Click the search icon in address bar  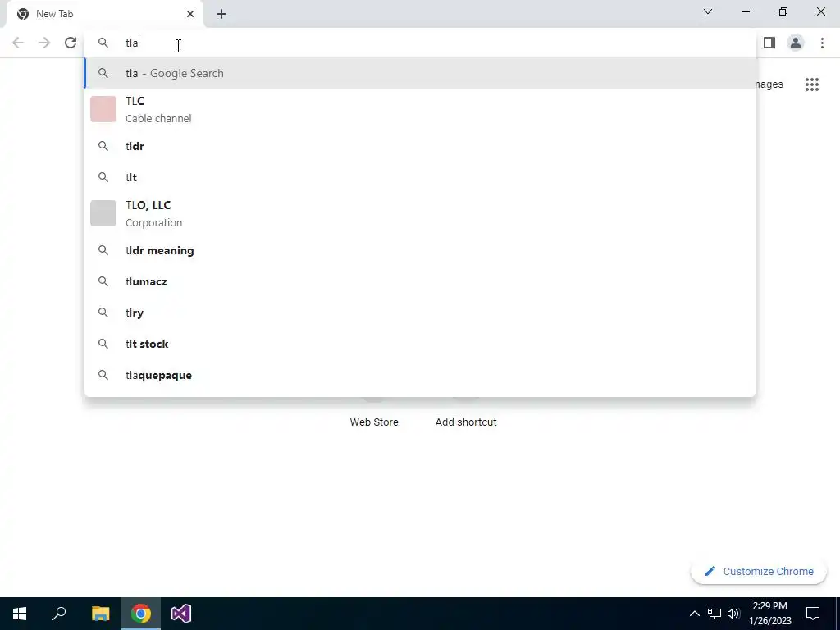pyautogui.click(x=103, y=43)
